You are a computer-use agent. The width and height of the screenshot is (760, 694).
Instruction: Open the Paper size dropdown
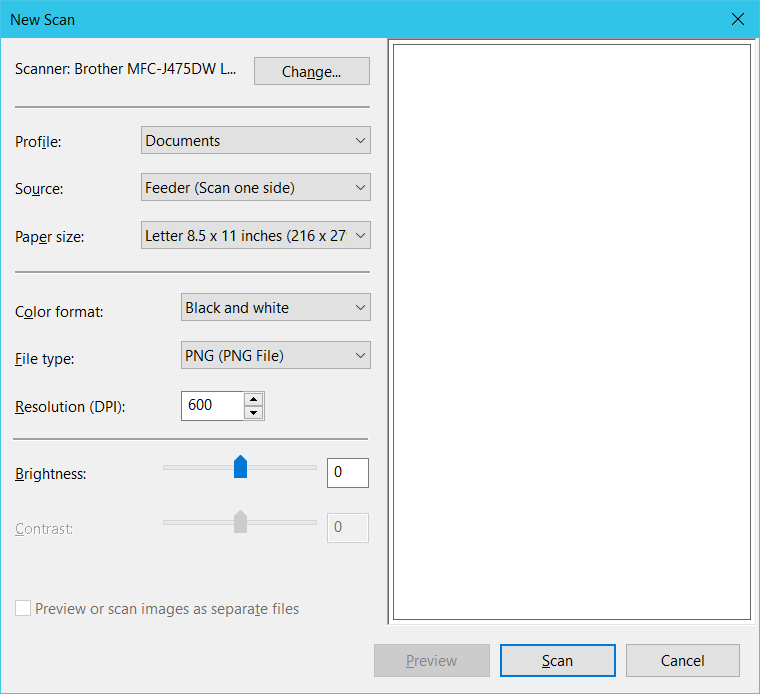255,236
